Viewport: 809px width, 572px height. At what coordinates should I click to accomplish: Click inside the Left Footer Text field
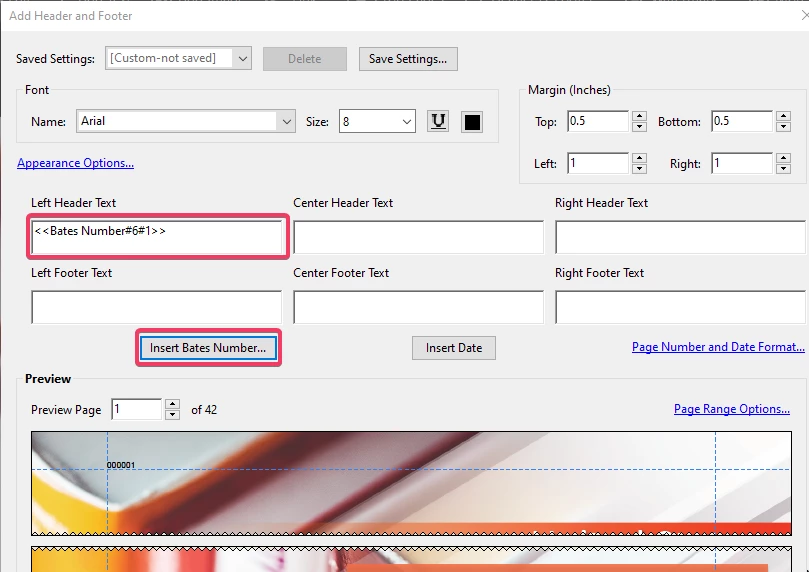point(157,307)
